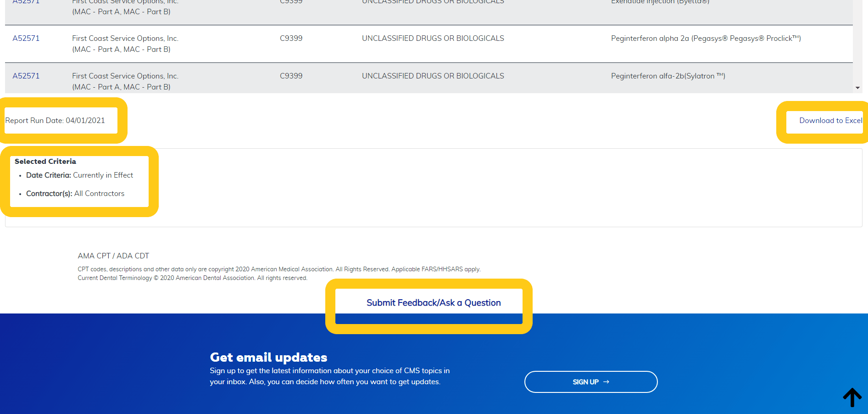Click code C9399 in Pegasys row
868x414 pixels.
291,39
